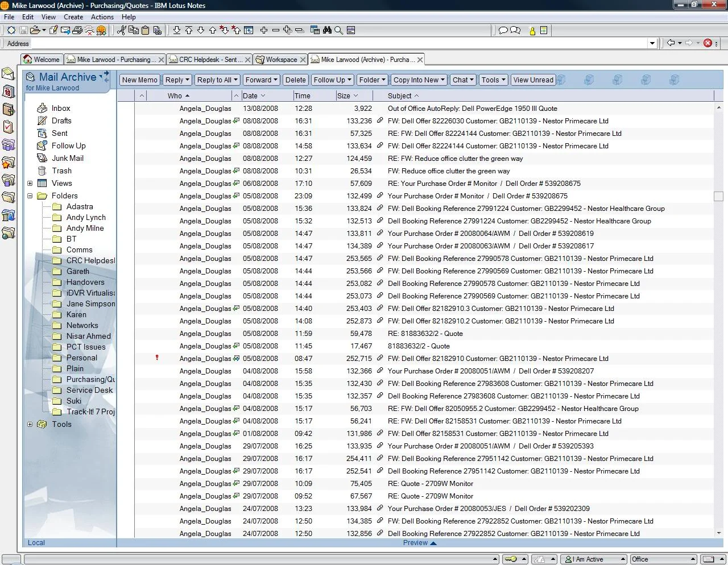Expand the Tools tree node
Viewport: 728px width, 565px height.
point(30,424)
